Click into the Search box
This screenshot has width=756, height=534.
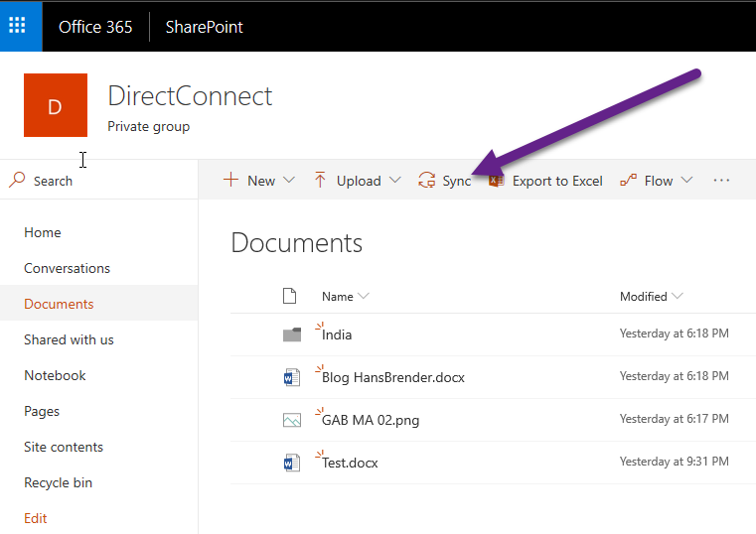click(99, 181)
